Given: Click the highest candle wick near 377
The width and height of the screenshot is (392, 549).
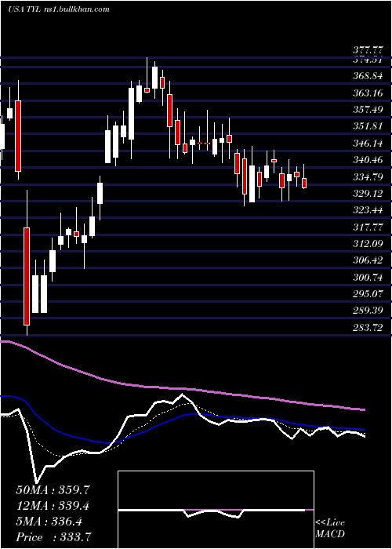Looking at the screenshot, I should (147, 75).
